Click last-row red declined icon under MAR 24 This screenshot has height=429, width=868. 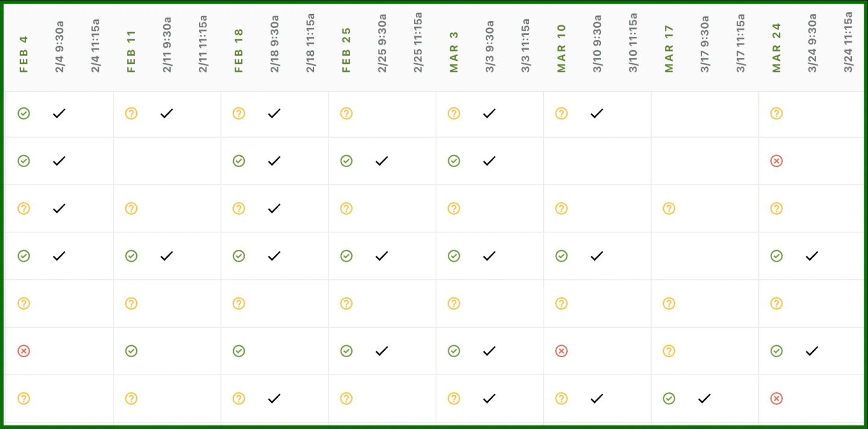pyautogui.click(x=776, y=398)
